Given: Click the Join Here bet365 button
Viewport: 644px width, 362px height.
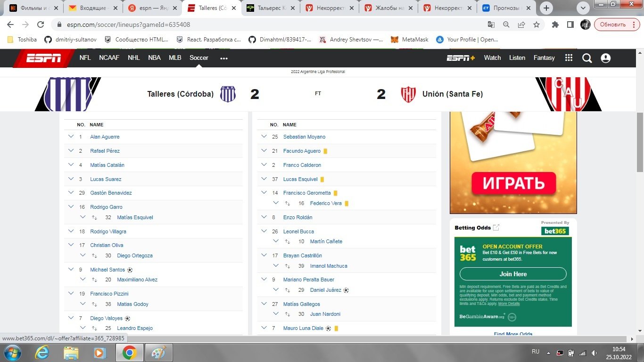Looking at the screenshot, I should coord(513,274).
